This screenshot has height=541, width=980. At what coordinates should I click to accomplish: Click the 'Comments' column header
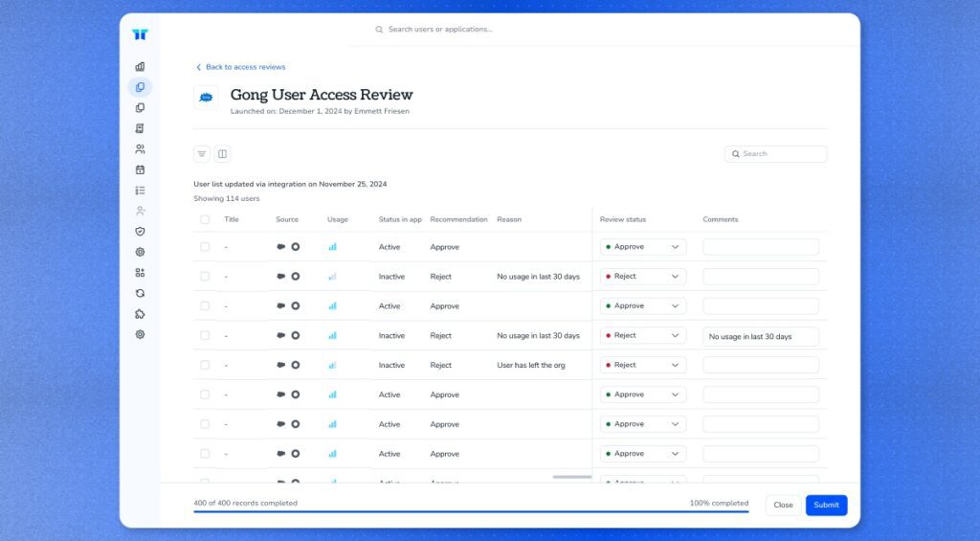720,219
